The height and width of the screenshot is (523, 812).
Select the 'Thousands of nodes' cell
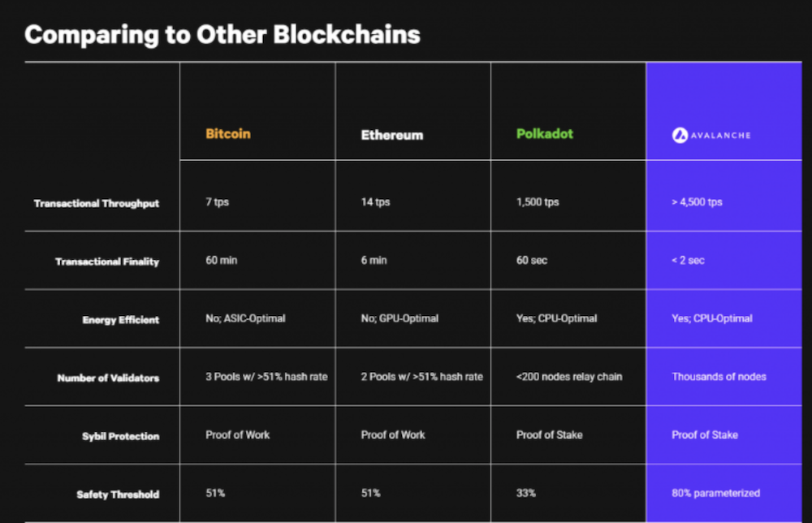coord(719,377)
